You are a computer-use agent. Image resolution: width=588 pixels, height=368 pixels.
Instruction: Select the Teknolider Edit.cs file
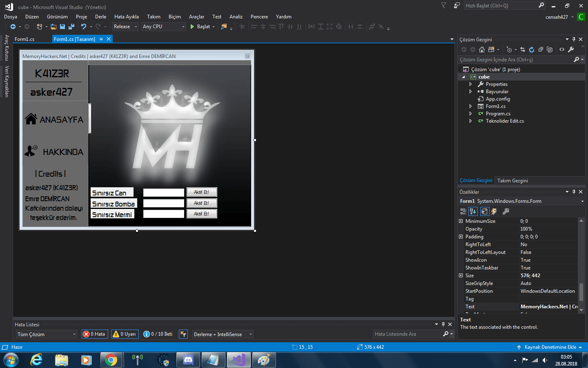(x=505, y=121)
